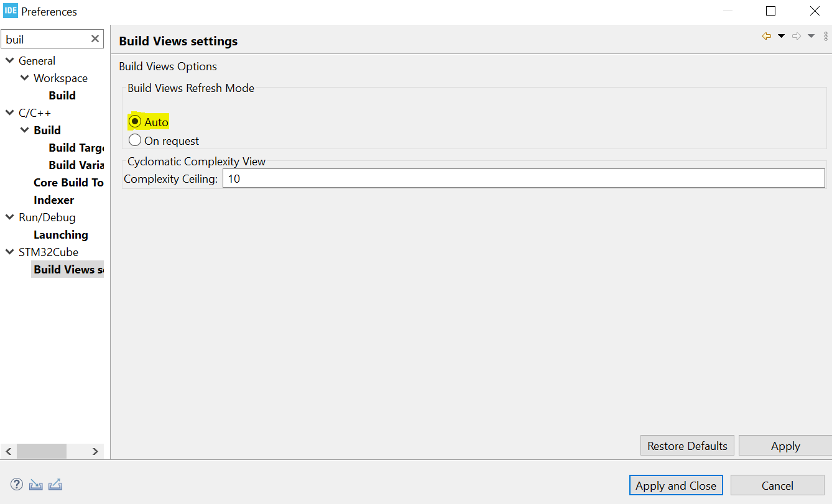Click the help question mark icon
The height and width of the screenshot is (504, 832).
point(16,484)
